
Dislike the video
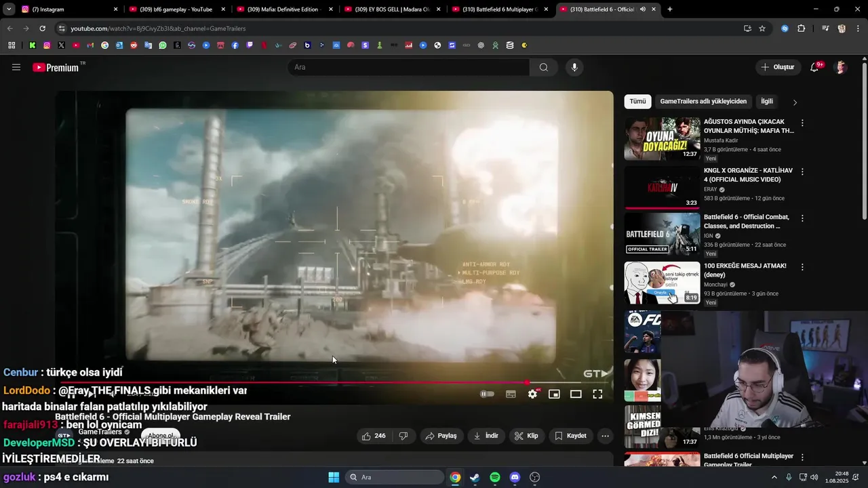pyautogui.click(x=403, y=436)
